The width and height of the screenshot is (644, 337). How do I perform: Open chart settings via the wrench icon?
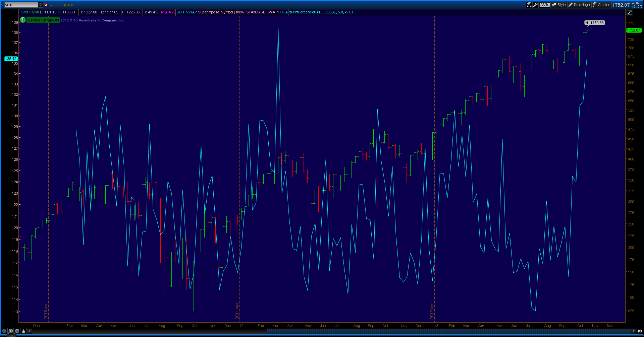click(x=536, y=5)
